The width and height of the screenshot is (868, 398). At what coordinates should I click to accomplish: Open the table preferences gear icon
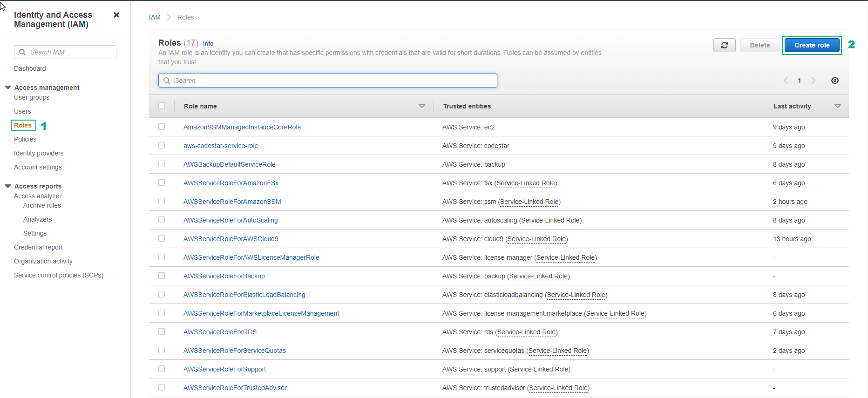pyautogui.click(x=835, y=81)
